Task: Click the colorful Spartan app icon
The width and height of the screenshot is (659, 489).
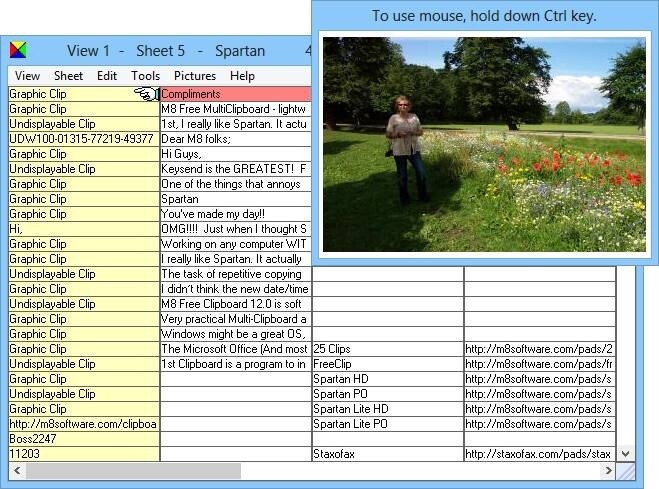Action: 18,50
